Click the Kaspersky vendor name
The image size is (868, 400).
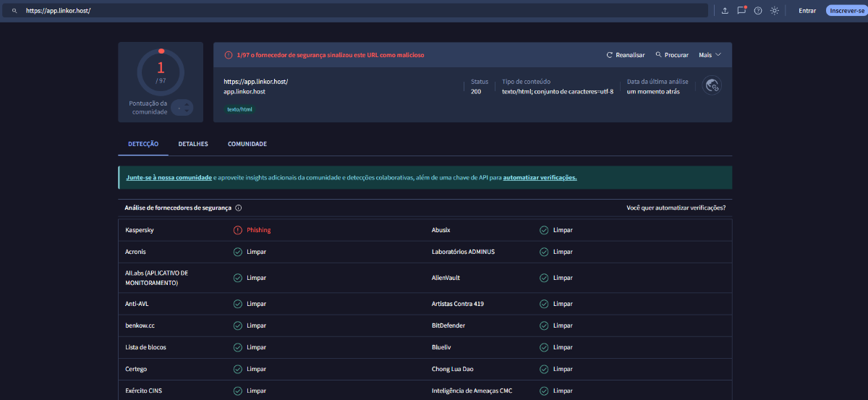click(140, 230)
